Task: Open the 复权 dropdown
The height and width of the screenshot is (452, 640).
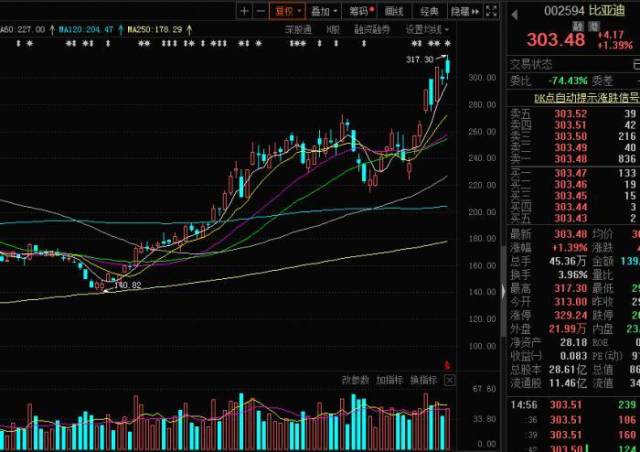Action: (x=288, y=11)
